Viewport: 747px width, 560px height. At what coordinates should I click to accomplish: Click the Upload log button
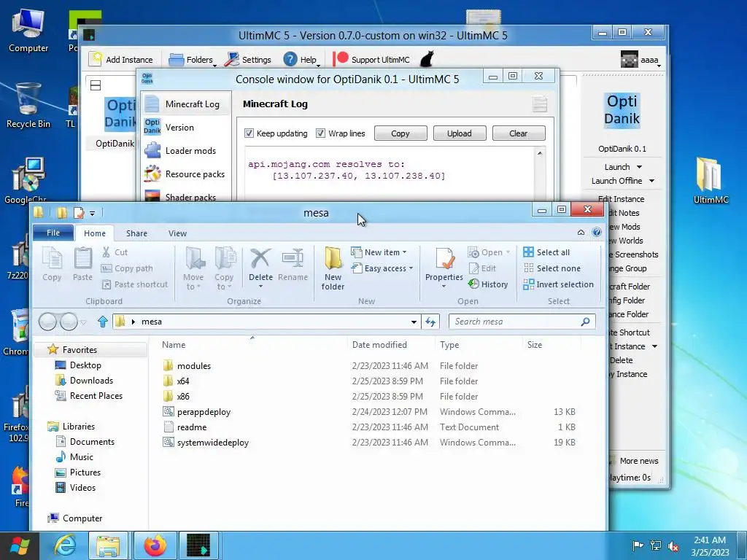click(x=460, y=133)
